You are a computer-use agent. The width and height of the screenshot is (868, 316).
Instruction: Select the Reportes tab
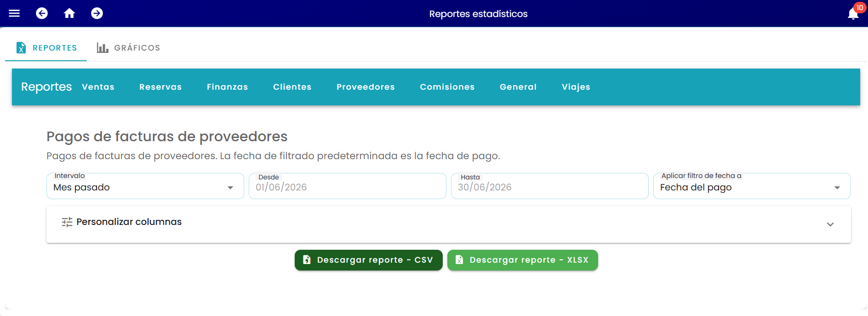coord(46,48)
